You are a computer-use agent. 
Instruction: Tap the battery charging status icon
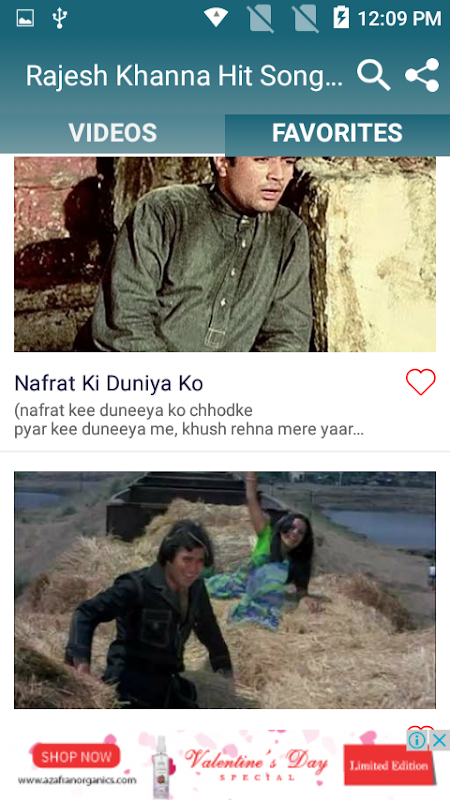(341, 18)
